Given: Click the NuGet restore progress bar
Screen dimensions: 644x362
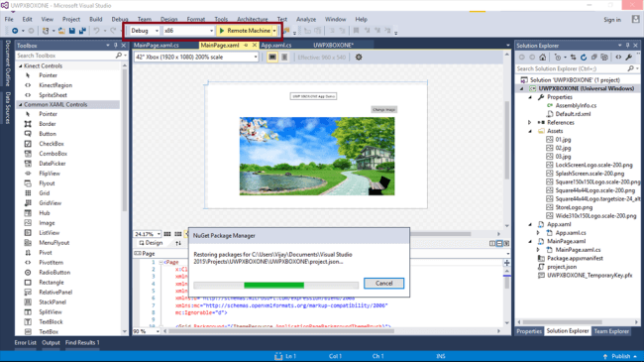Looking at the screenshot, I should pos(276,285).
